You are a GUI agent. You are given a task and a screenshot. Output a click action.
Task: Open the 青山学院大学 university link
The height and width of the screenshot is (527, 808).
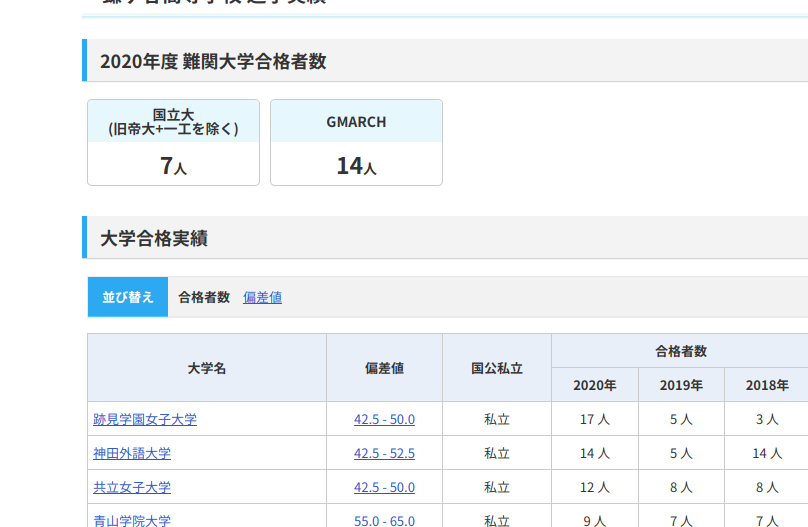tap(132, 520)
